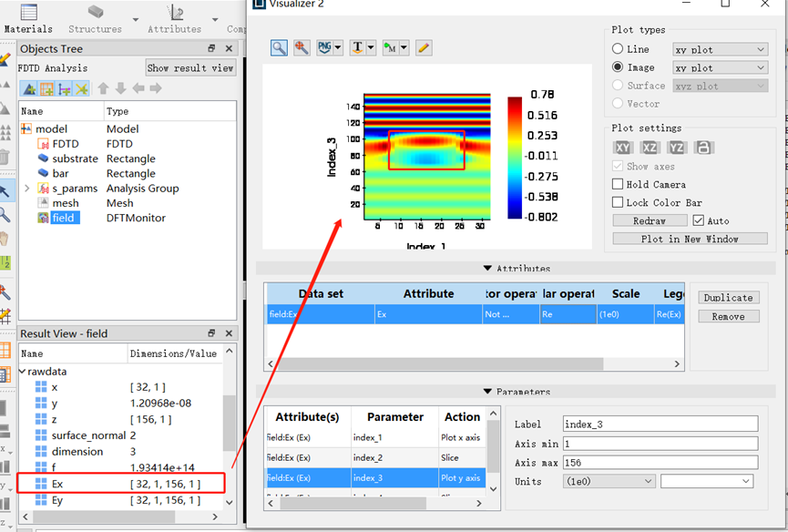The image size is (788, 532).
Task: Collapse the Attributes section triangle
Action: (487, 268)
